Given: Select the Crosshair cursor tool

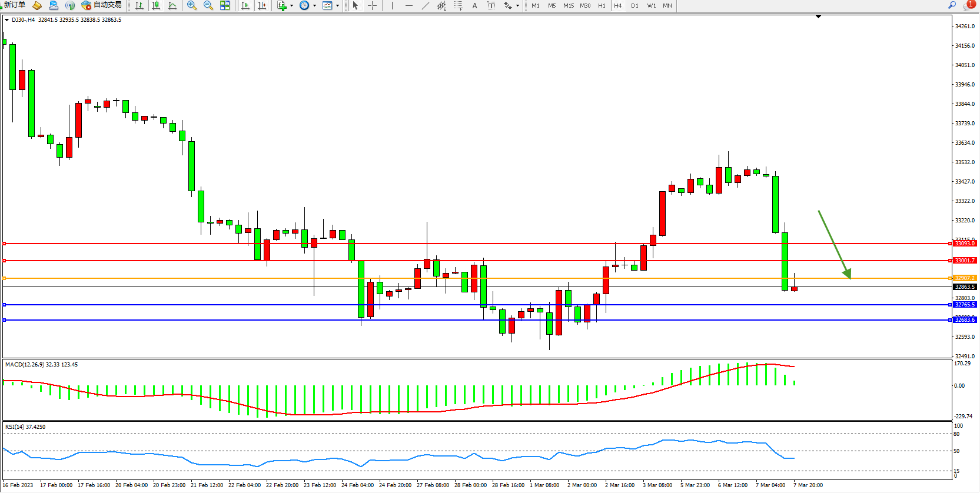Looking at the screenshot, I should [373, 5].
